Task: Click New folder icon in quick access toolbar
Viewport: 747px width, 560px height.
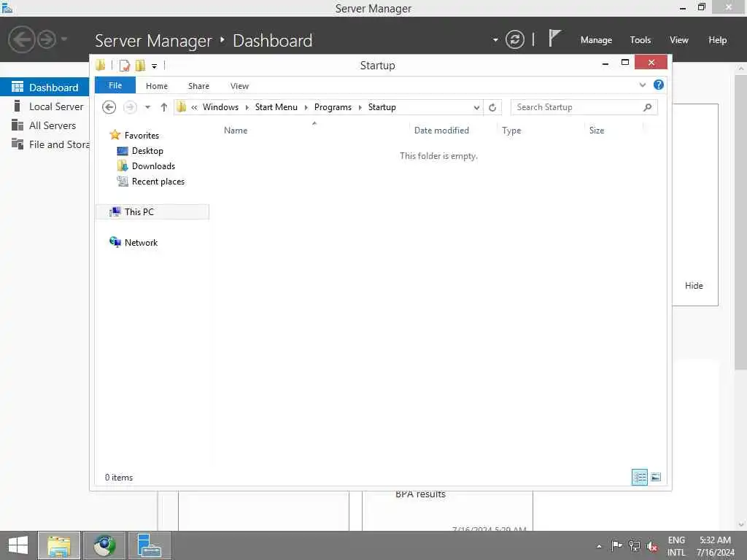Action: pos(140,65)
